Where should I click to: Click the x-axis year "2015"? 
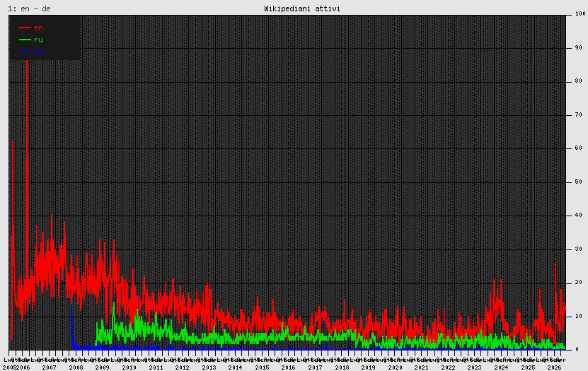point(262,367)
